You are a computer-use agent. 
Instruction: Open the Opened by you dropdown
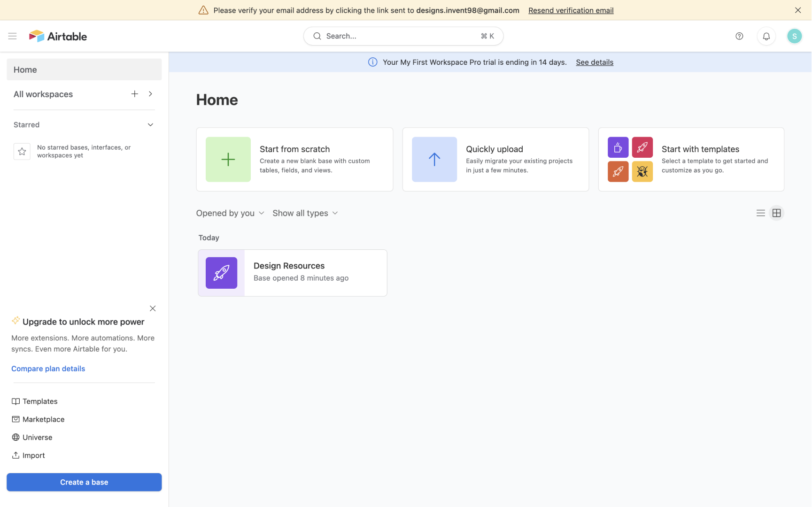(x=230, y=213)
